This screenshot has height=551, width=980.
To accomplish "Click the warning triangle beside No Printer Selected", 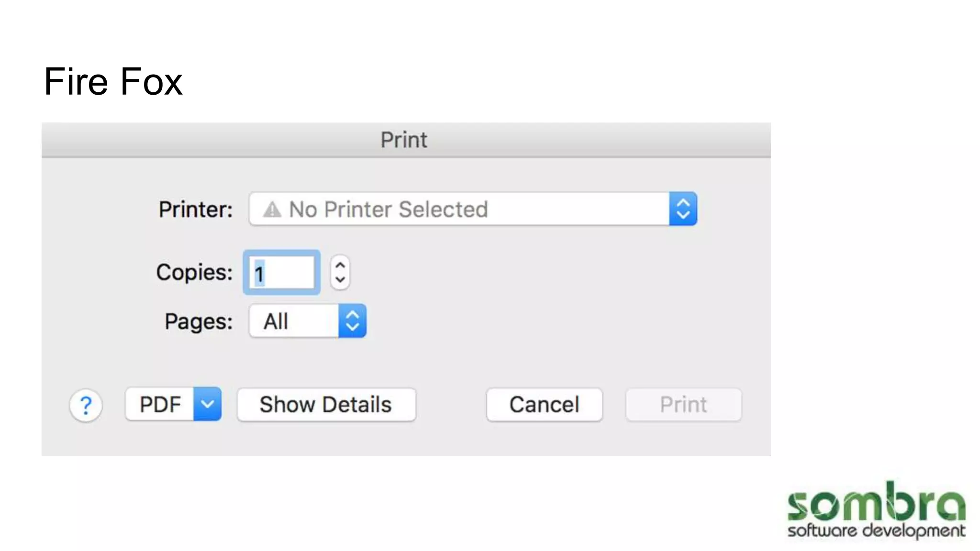I will pyautogui.click(x=272, y=209).
